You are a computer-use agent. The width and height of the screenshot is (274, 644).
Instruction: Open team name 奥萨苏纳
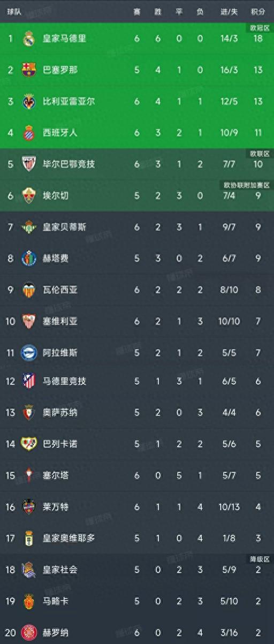click(x=60, y=413)
